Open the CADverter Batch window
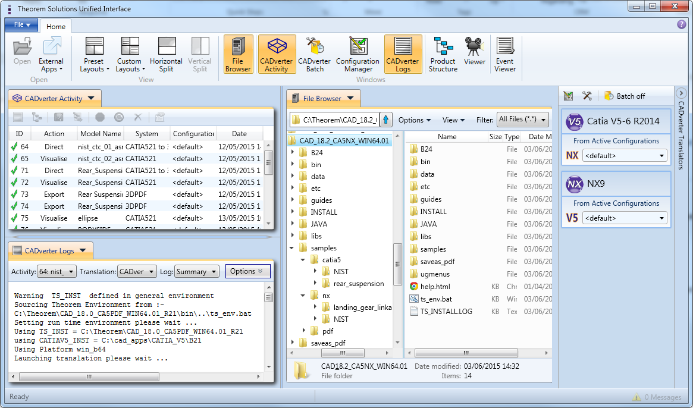The image size is (693, 408). tap(314, 54)
